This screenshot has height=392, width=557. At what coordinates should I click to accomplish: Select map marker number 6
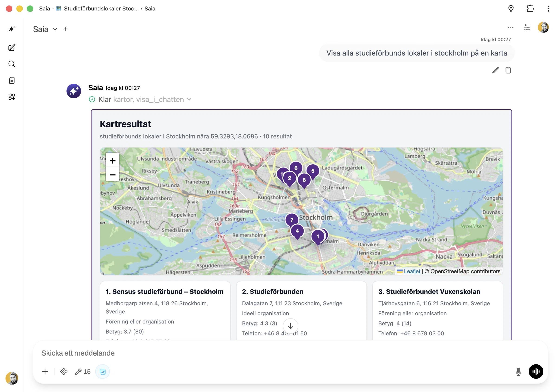[296, 169]
